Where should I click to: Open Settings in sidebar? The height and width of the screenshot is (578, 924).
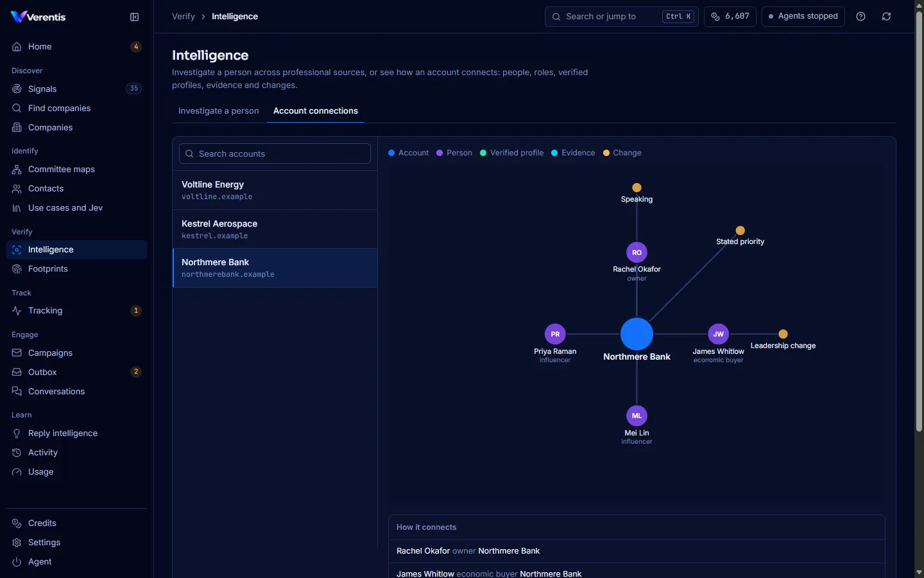click(x=76, y=542)
